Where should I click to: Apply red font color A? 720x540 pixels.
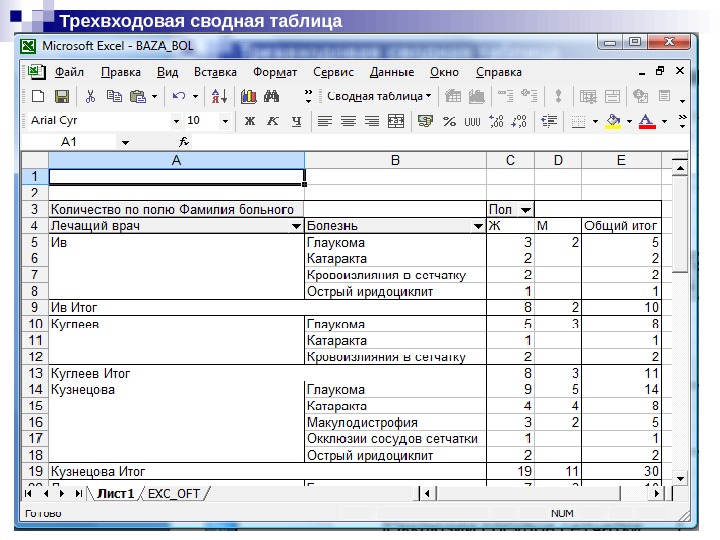click(x=647, y=122)
